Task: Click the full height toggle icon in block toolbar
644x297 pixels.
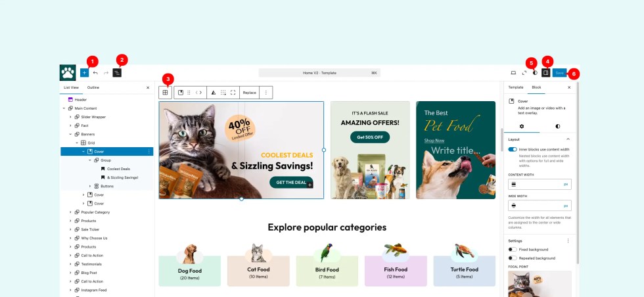Action: click(x=233, y=93)
